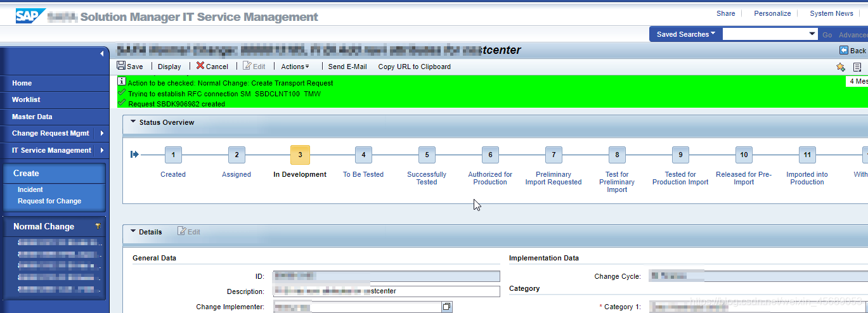Select status step 7 box
Screen dimensions: 868x313
554,155
